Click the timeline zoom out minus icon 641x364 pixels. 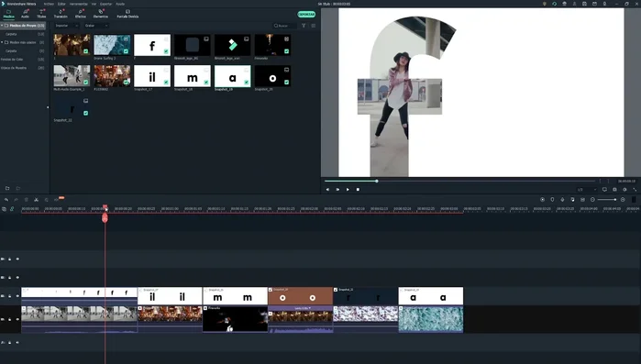(592, 199)
